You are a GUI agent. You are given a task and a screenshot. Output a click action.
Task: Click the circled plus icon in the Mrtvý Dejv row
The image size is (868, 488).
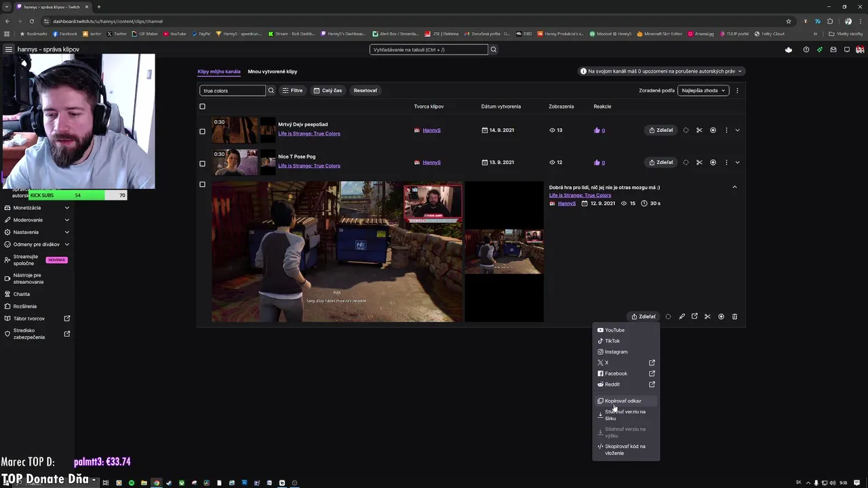coord(713,130)
